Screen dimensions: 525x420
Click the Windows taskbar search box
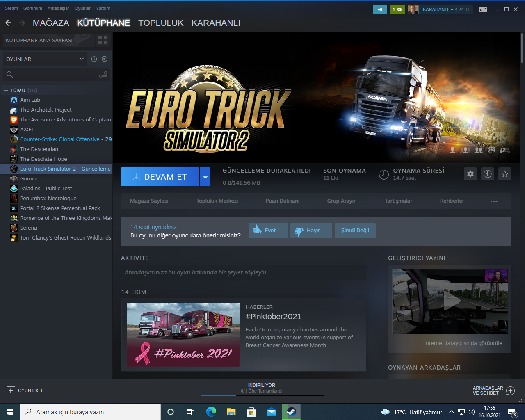click(x=90, y=412)
